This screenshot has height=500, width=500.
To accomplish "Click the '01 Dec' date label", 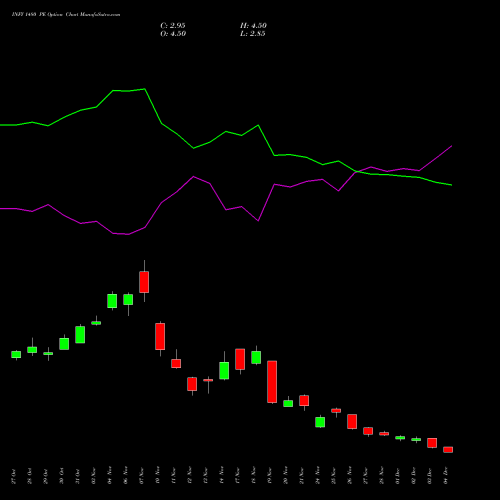I will pyautogui.click(x=398, y=476).
